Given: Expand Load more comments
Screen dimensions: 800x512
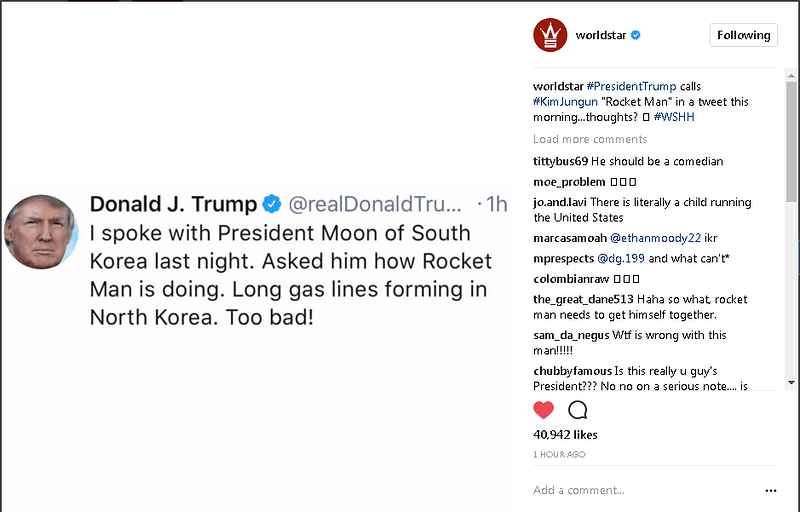Looking at the screenshot, I should coord(590,139).
